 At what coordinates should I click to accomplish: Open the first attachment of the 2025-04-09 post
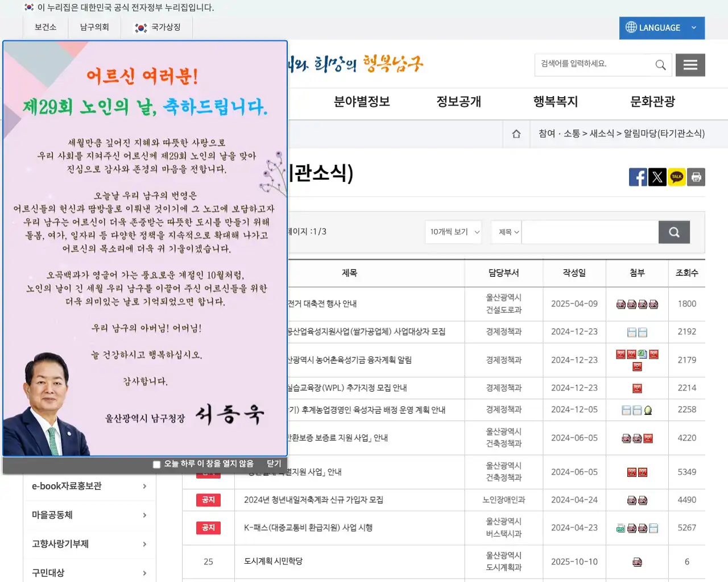tap(621, 304)
